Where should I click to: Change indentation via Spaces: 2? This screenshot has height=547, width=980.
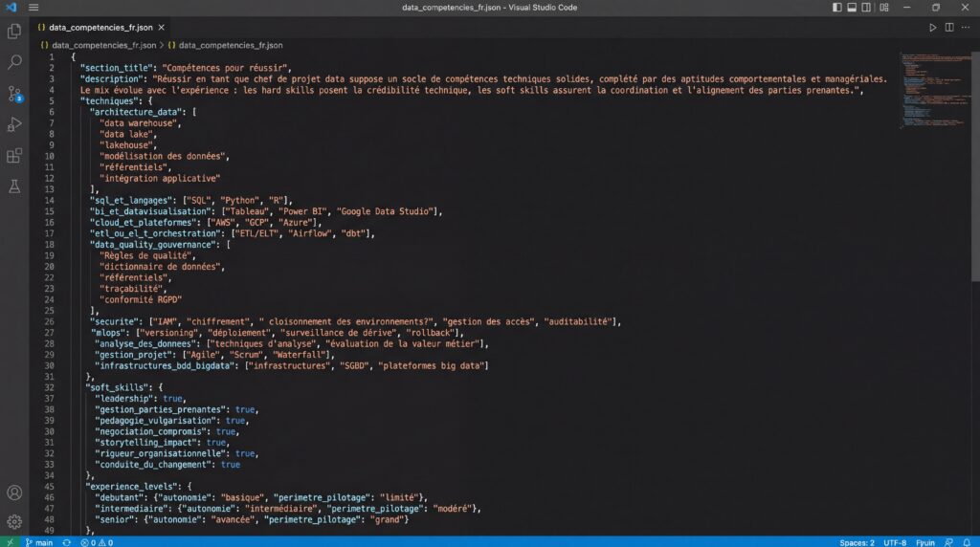(x=857, y=542)
